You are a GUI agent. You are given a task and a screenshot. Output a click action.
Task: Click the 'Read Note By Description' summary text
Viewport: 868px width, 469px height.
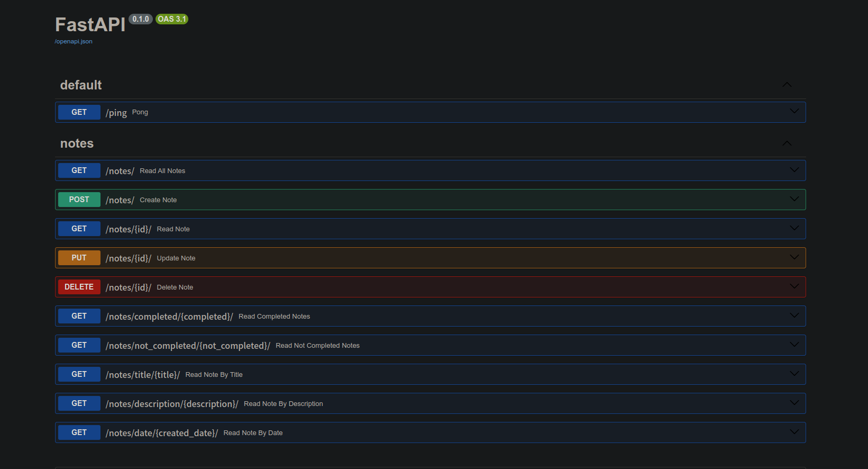click(284, 404)
